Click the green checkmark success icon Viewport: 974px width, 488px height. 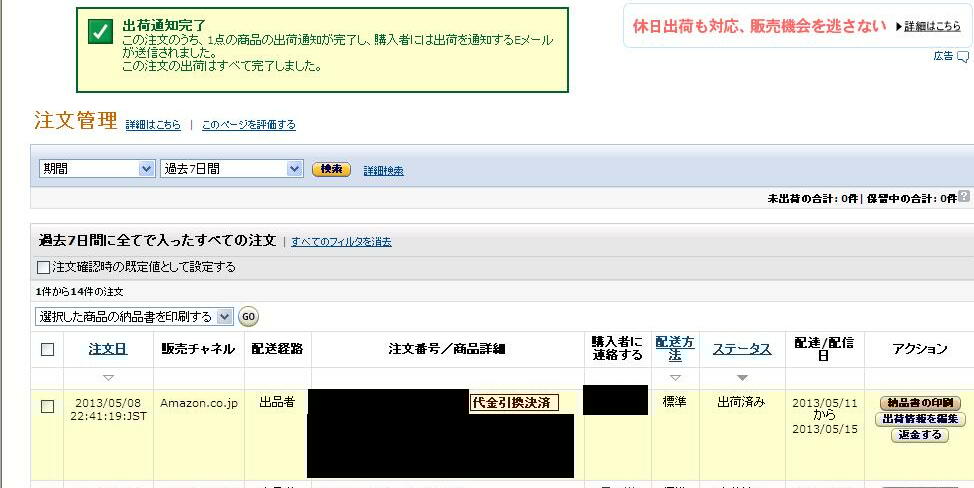coord(100,31)
